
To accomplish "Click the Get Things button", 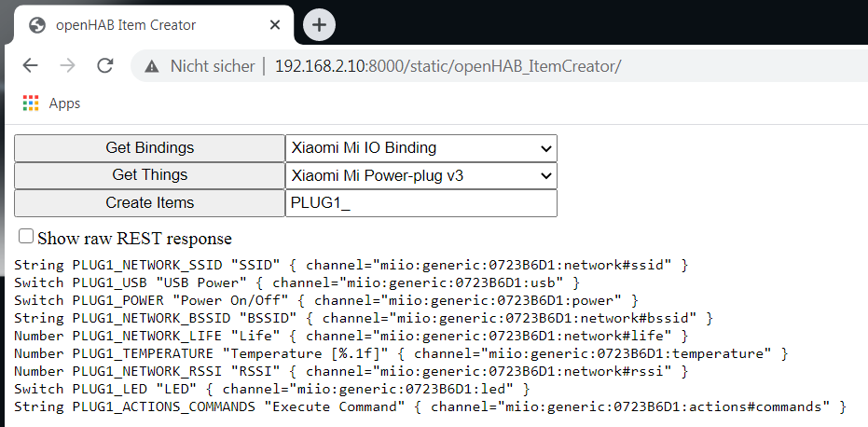I will pyautogui.click(x=149, y=175).
